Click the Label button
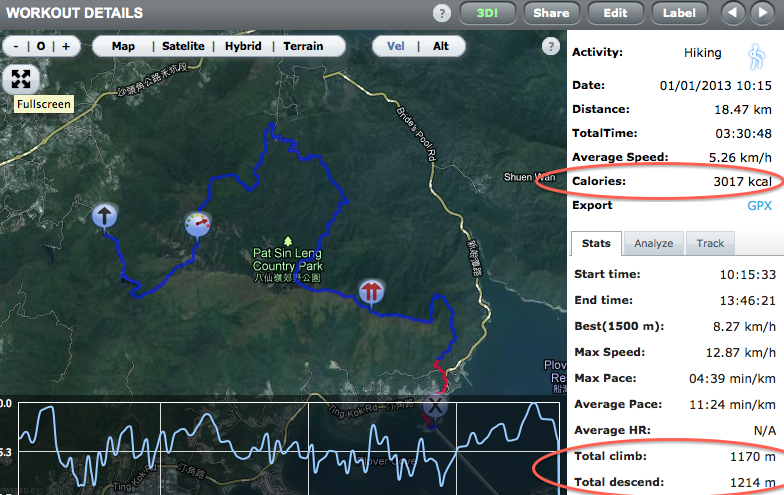Viewport: 784px width, 495px height. [x=679, y=13]
